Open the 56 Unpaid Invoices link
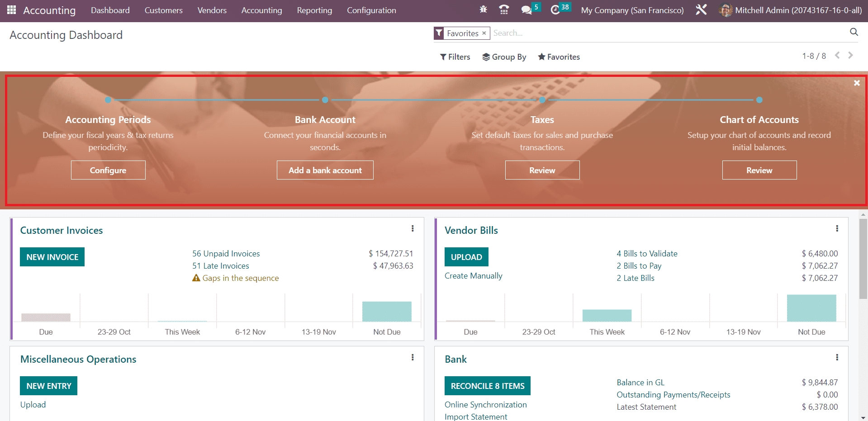Viewport: 868px width, 421px height. (226, 254)
